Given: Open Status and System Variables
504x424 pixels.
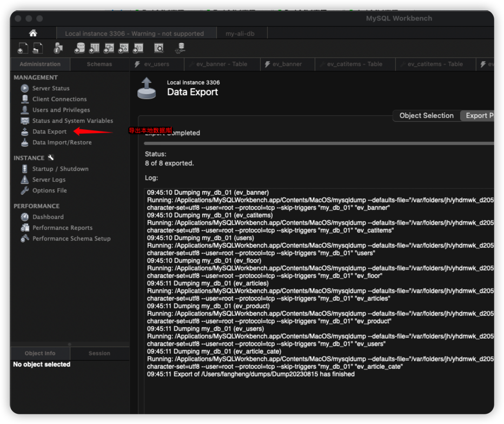Looking at the screenshot, I should (72, 121).
